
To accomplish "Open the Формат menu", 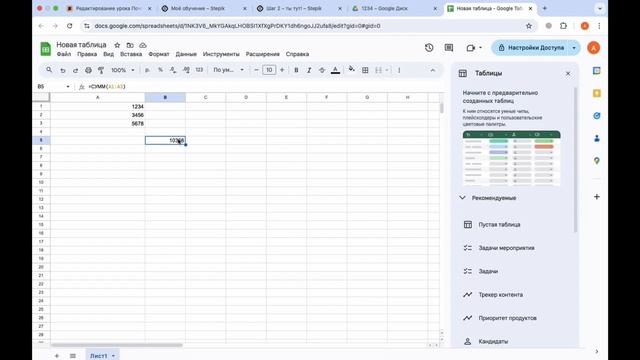I will [x=159, y=54].
